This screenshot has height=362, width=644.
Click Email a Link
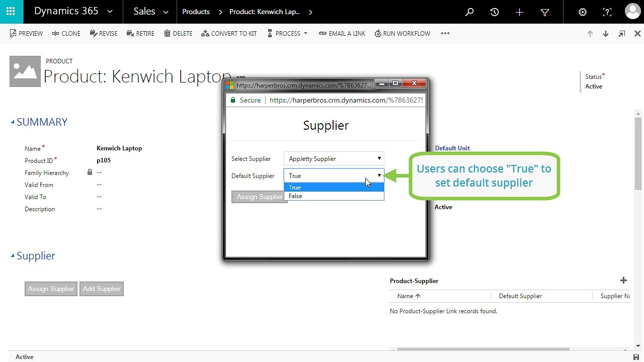coord(342,33)
